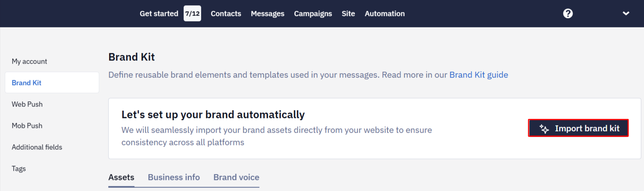644x191 pixels.
Task: Click the Import brand kit button
Action: 578,128
